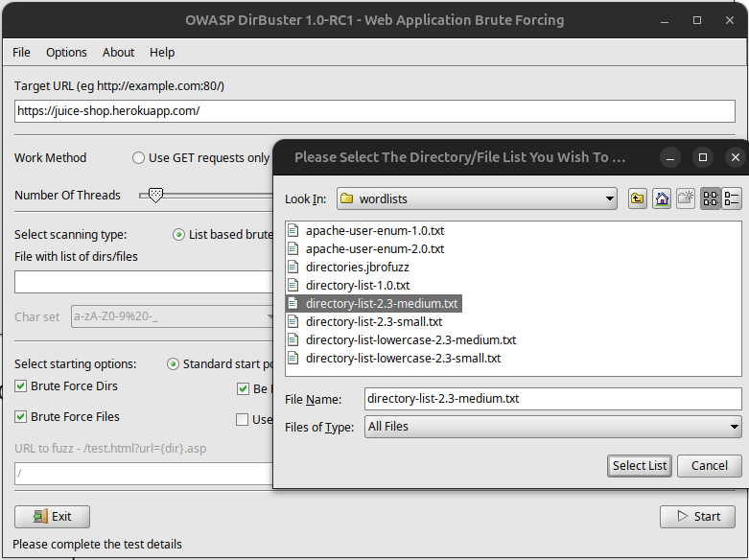This screenshot has height=560, width=749.
Task: Open the Options menu
Action: coord(66,52)
